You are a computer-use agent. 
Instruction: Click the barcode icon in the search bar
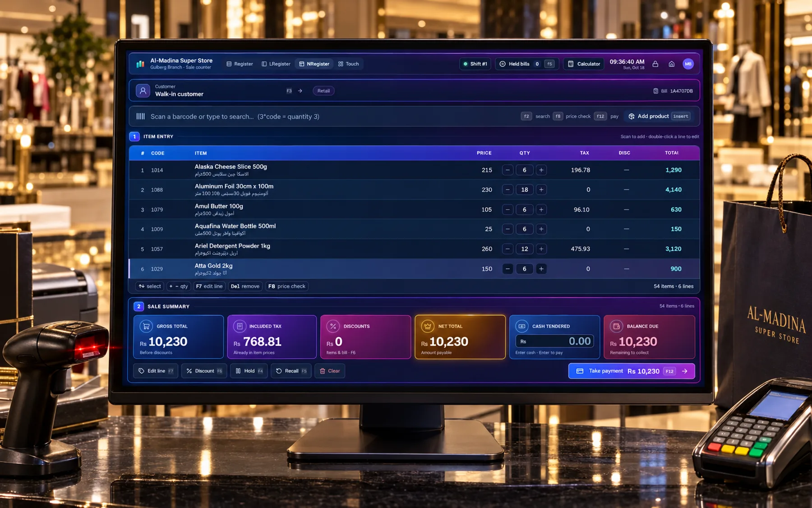click(141, 116)
